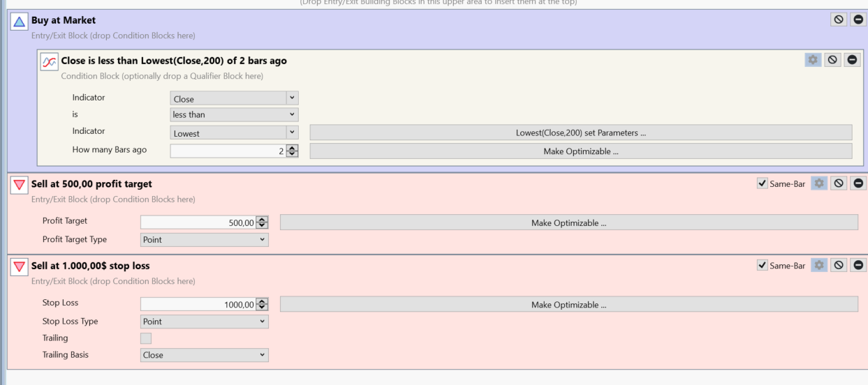Open the gear settings of the profit target block
This screenshot has height=385, width=868.
818,184
